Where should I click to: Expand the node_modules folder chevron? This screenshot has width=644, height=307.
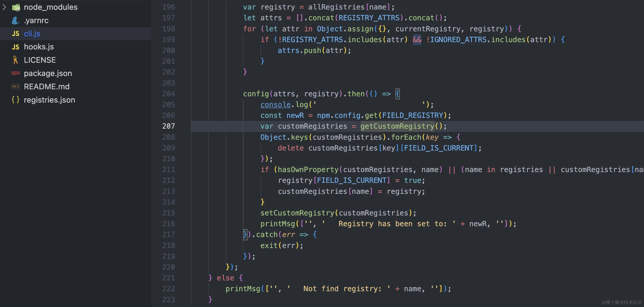[4, 7]
